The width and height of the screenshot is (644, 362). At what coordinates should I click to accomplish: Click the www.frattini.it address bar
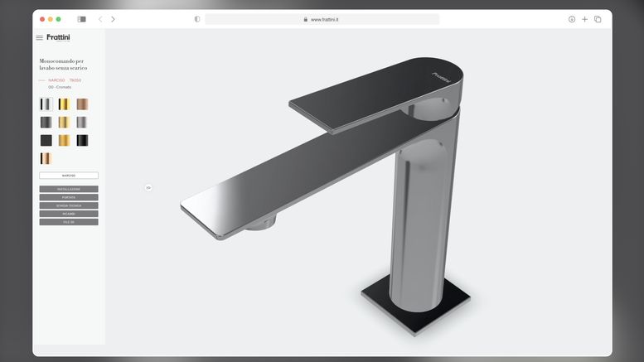click(322, 19)
